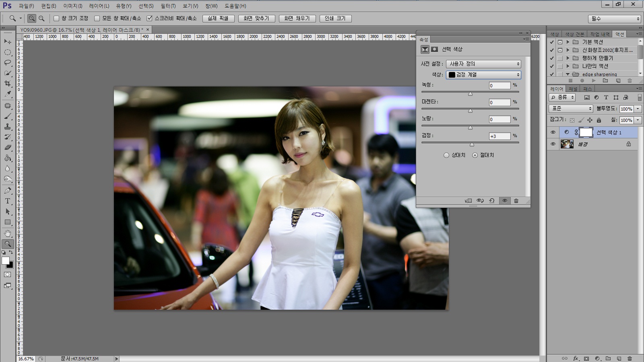The height and width of the screenshot is (362, 644).
Task: Open the 사전 설정 dropdown
Action: 483,64
